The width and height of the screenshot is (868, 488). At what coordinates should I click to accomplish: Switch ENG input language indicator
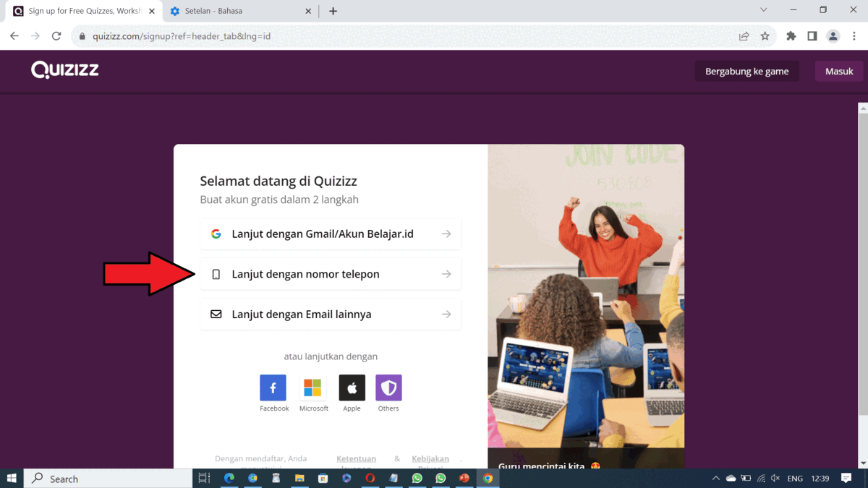795,479
